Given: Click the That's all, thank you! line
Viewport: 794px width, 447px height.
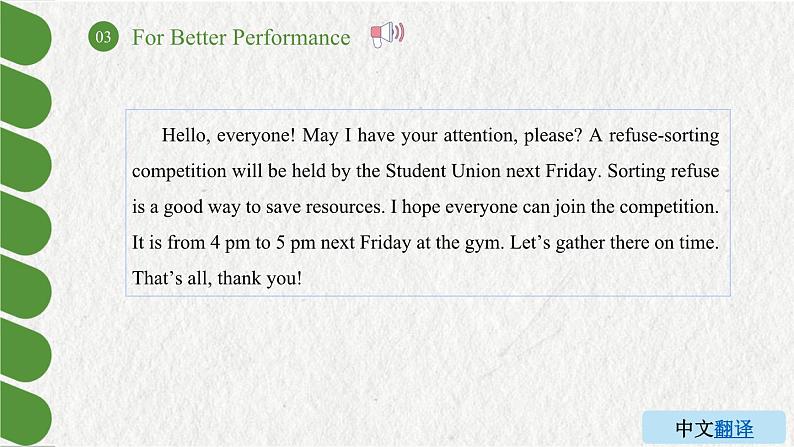Looking at the screenshot, I should (x=217, y=278).
